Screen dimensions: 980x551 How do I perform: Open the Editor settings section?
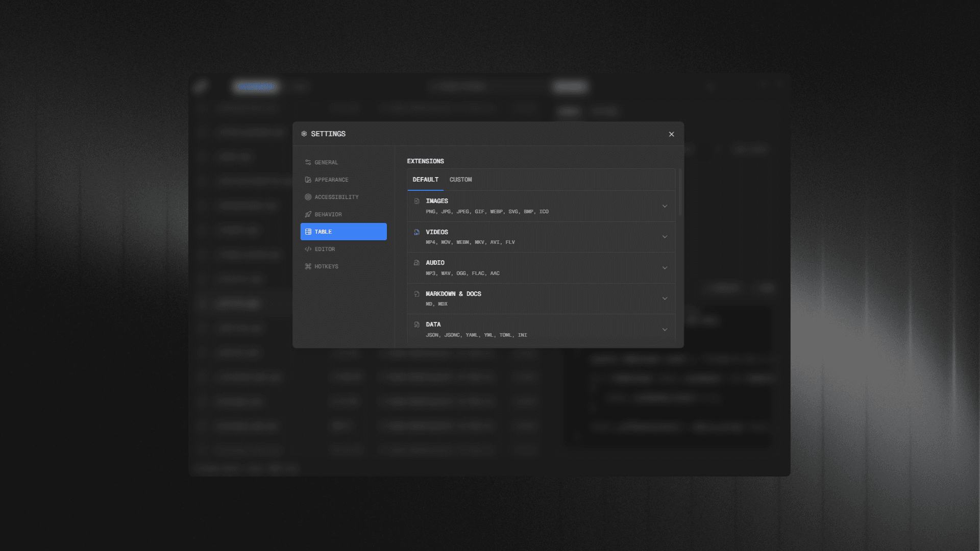(x=344, y=249)
